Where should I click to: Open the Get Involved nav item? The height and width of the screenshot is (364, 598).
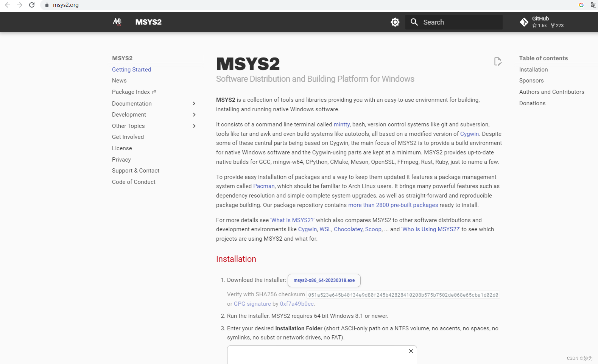pyautogui.click(x=128, y=137)
